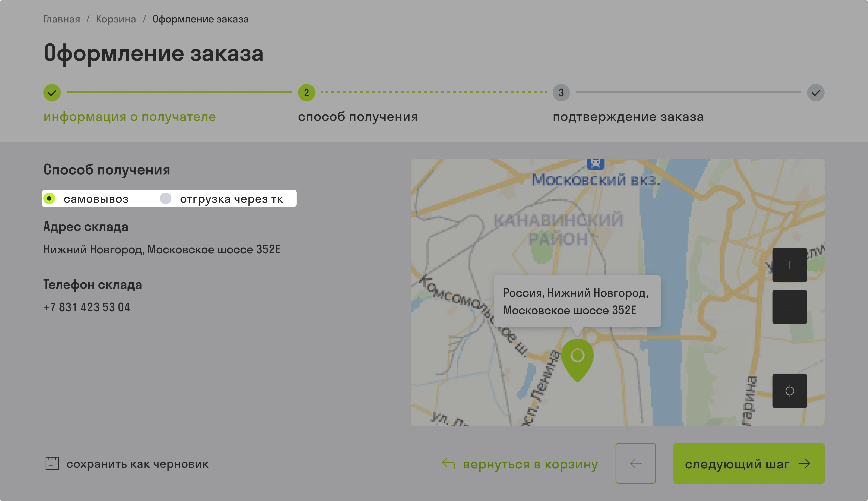Select the самовывоз radio option
Screen dimensions: 868x501
click(86, 199)
